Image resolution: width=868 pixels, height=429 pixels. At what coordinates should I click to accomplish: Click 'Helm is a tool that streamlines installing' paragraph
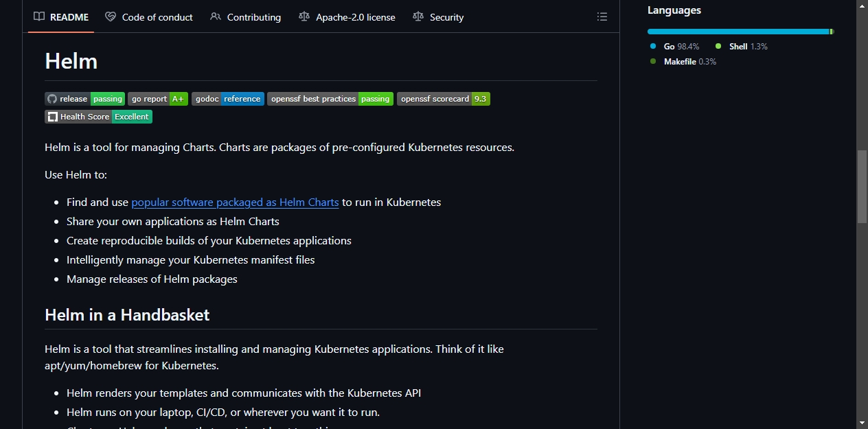pos(275,357)
